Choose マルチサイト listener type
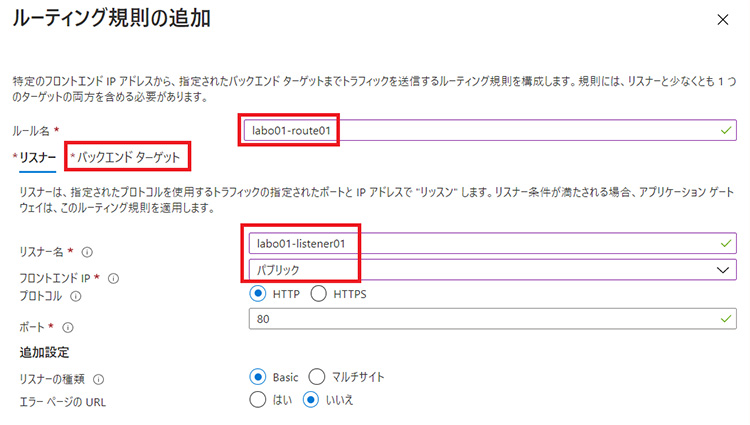The image size is (750, 425). pyautogui.click(x=316, y=377)
